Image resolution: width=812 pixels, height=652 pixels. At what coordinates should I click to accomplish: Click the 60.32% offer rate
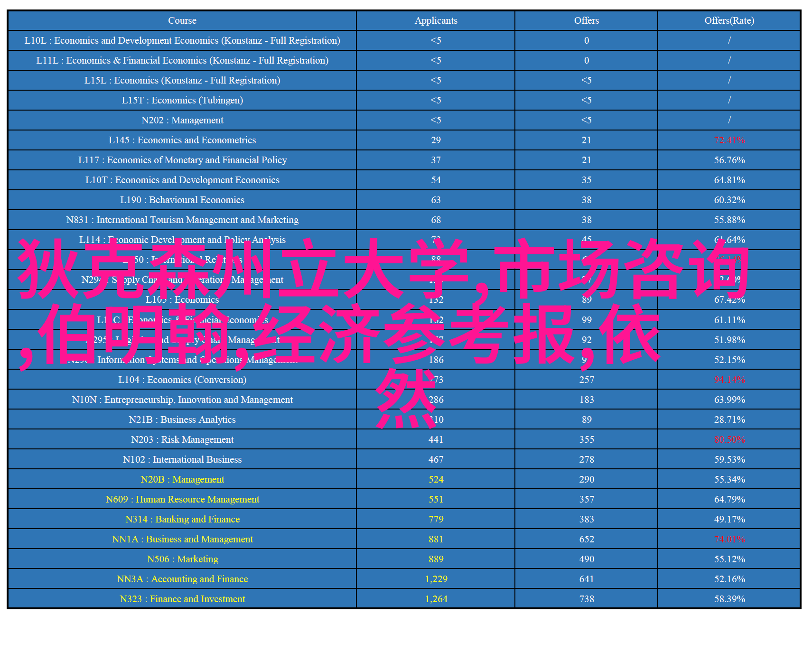coord(729,200)
